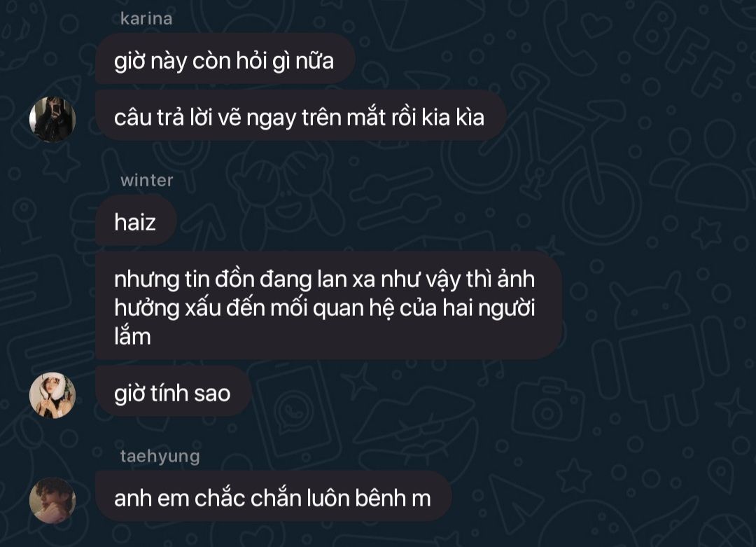Click the word 'kia kìa' in karina's message
Screen dimensions: 756x547
[x=453, y=117]
